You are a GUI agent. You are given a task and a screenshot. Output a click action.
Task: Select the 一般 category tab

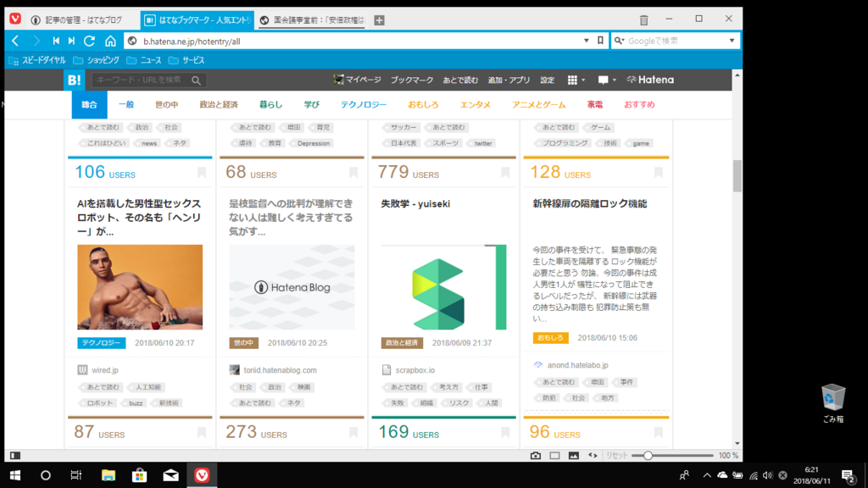[x=126, y=104]
